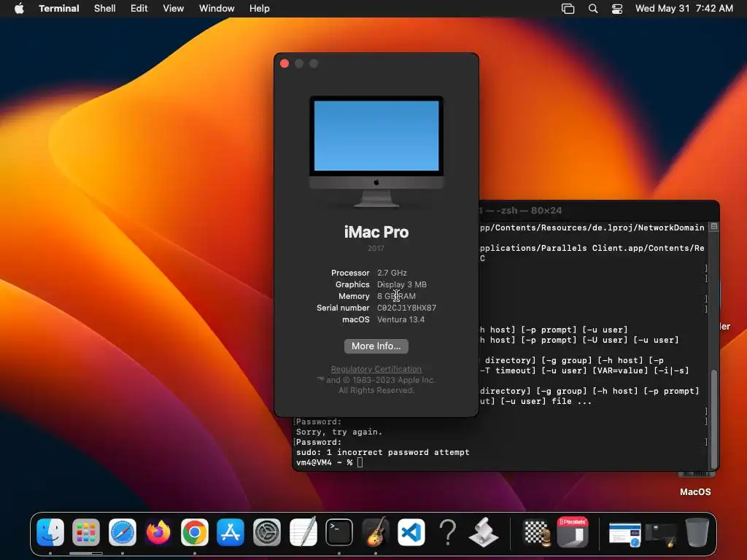This screenshot has height=560, width=747.
Task: Open the Shell menu
Action: tap(104, 8)
